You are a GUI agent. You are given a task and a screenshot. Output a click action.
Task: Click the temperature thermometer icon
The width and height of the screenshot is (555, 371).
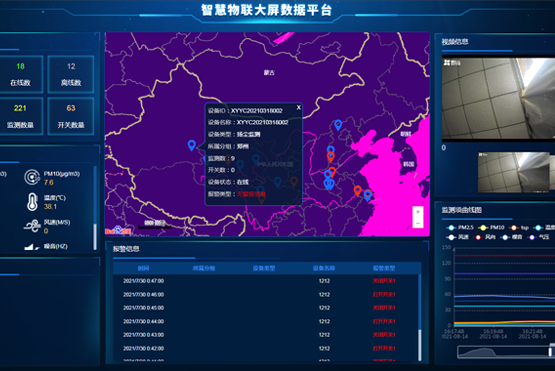32,202
